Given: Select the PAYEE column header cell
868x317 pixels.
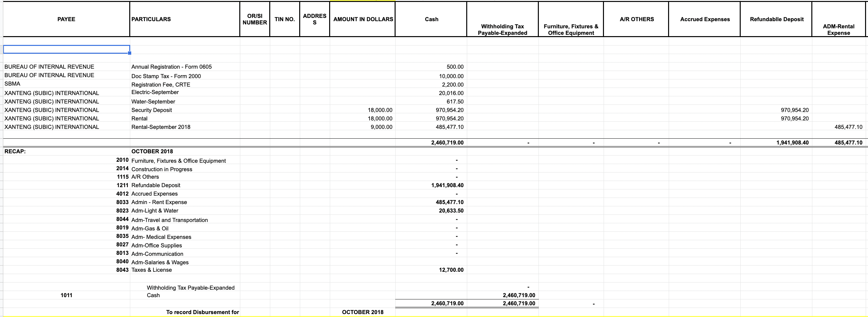Looking at the screenshot, I should point(66,19).
